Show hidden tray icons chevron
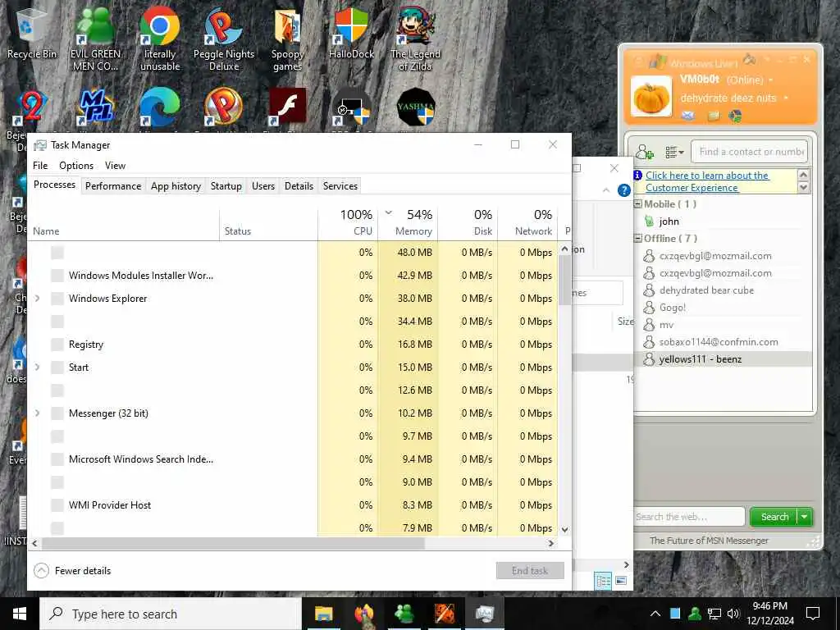 (655, 614)
